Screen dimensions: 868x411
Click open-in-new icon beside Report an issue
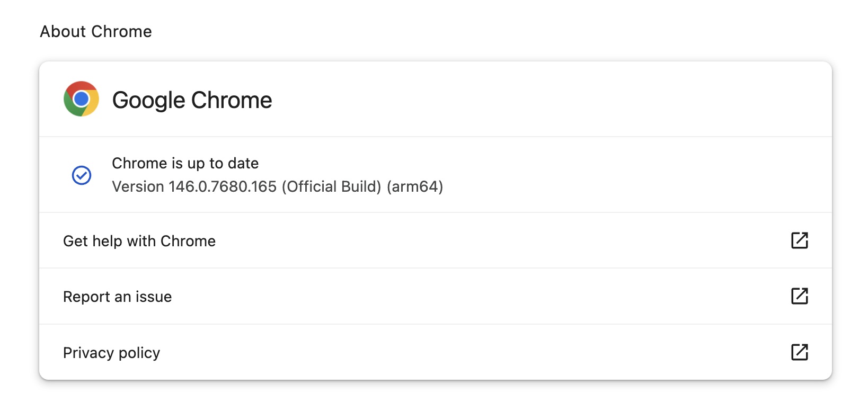pos(799,296)
